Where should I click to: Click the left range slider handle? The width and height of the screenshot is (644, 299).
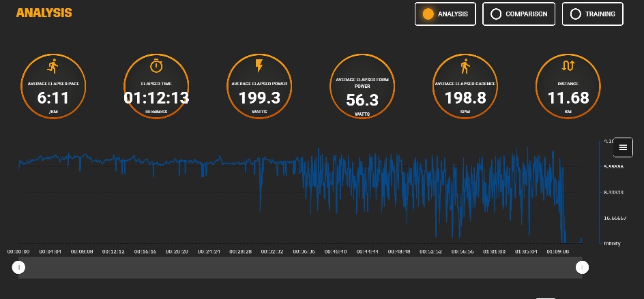(x=19, y=267)
